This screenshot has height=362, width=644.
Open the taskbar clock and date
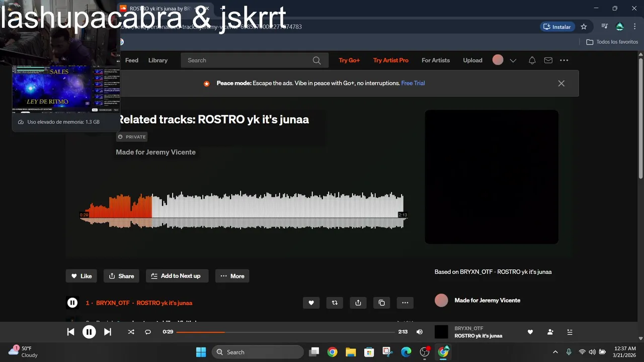(x=625, y=352)
